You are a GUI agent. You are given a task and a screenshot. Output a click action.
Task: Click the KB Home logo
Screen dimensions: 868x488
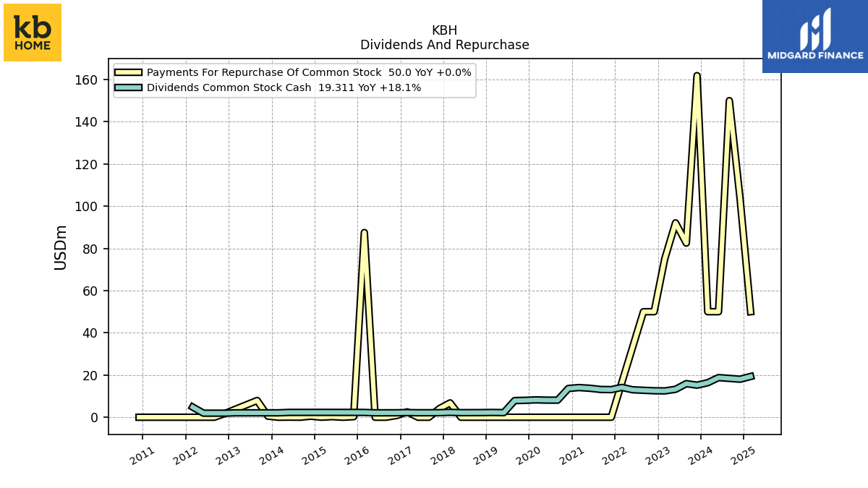(x=33, y=33)
